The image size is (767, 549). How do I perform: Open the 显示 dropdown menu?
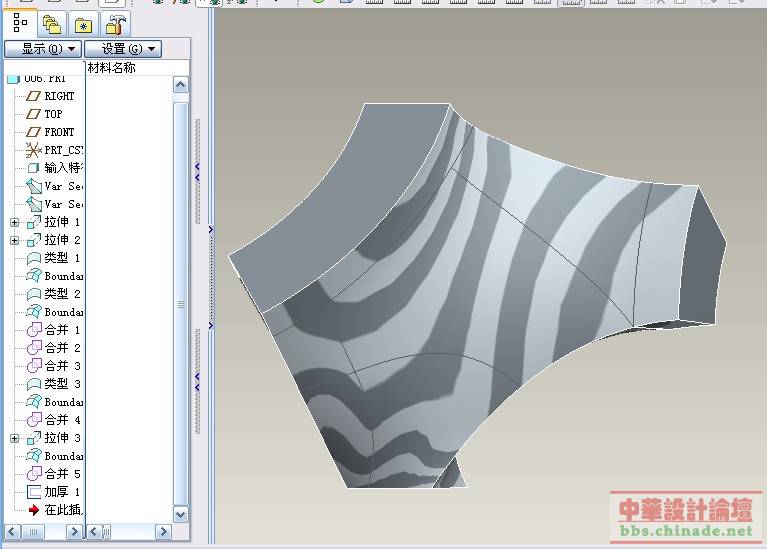(42, 48)
